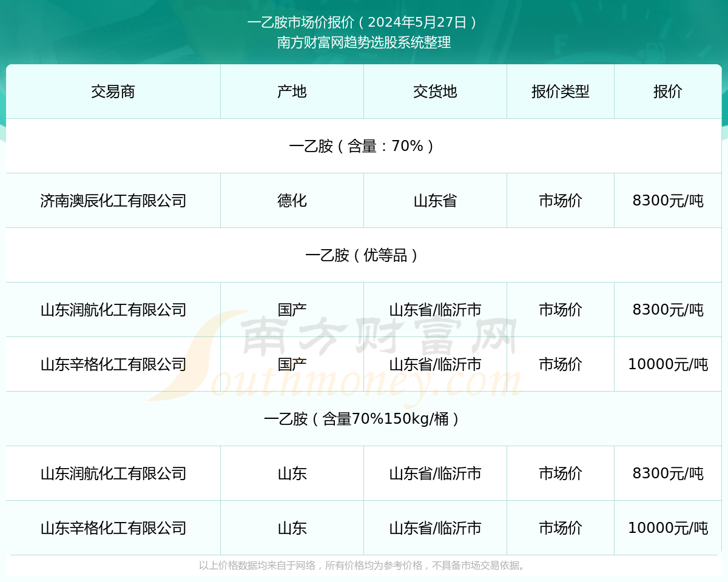Screen dimensions: 728x582
Task: Click 山东省/临沂市 in the 150kg/桶 山东润航 row
Action: pyautogui.click(x=435, y=473)
